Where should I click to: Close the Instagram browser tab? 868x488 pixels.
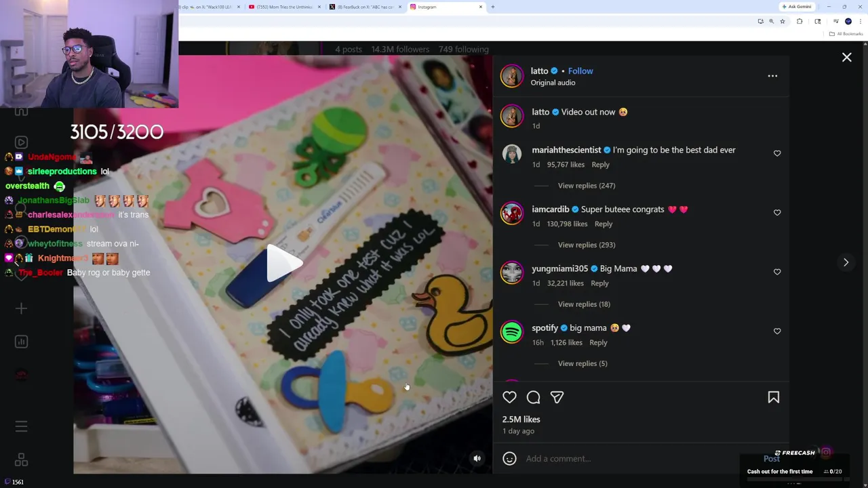(x=481, y=7)
